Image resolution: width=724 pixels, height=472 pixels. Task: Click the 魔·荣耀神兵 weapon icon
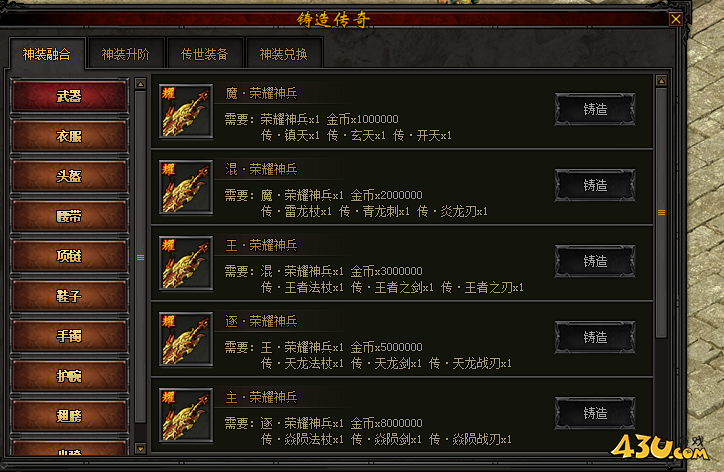(x=186, y=111)
